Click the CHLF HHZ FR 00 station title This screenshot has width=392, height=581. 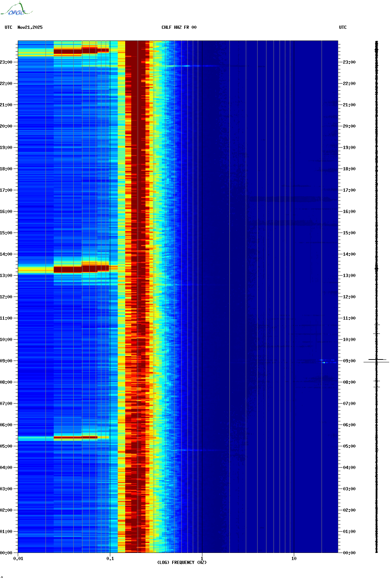click(x=179, y=27)
